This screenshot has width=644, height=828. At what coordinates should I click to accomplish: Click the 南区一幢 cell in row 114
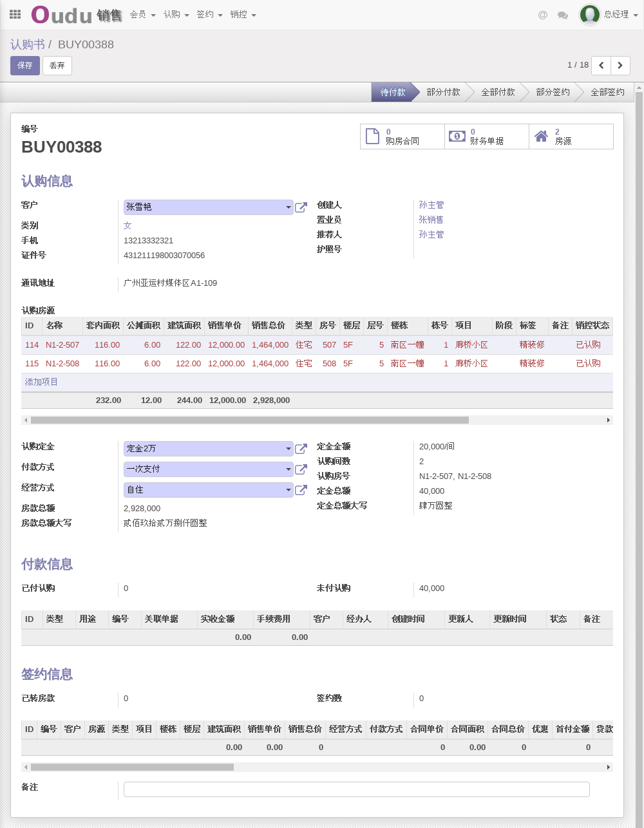408,345
